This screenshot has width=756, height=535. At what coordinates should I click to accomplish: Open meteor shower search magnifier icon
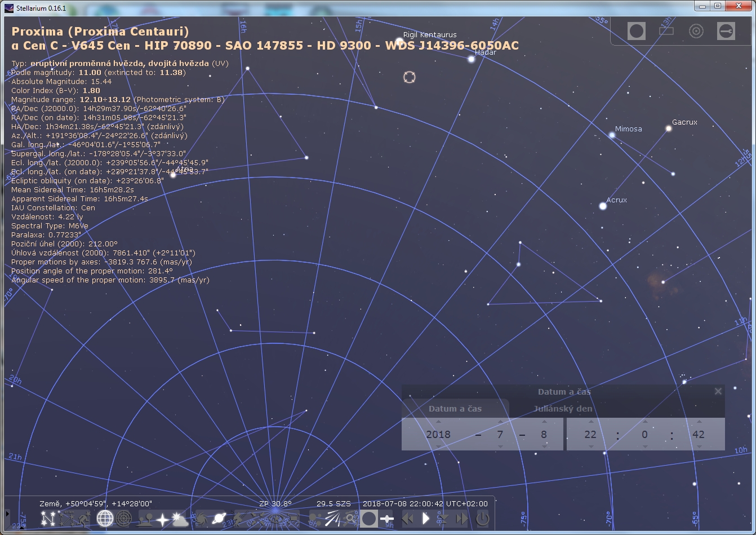coord(351,519)
